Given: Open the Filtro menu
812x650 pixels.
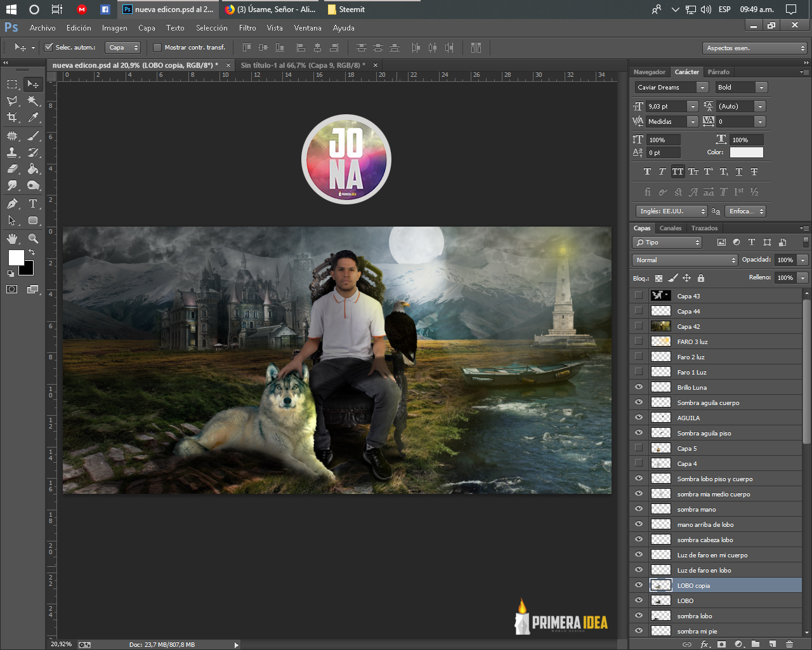Looking at the screenshot, I should [x=247, y=28].
